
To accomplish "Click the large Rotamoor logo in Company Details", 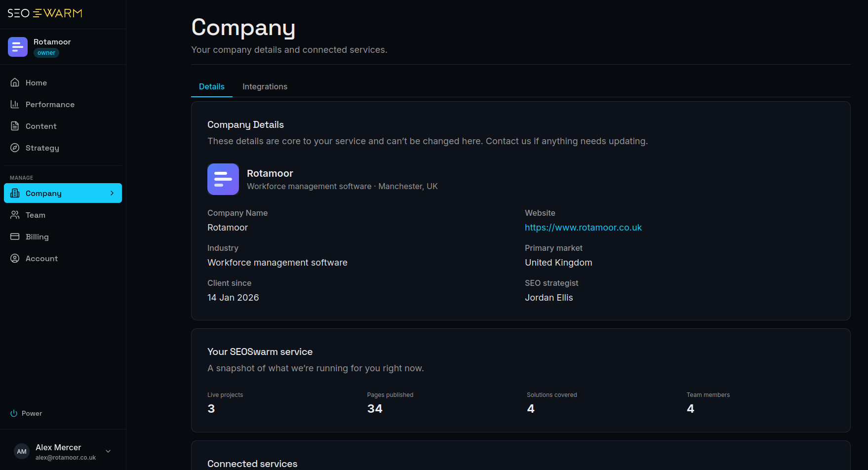I will coord(223,179).
